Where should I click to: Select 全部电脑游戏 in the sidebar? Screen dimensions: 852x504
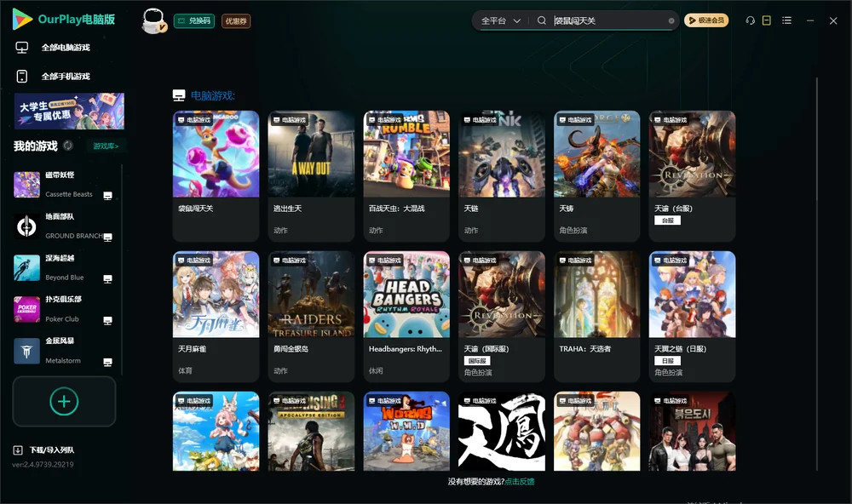point(66,48)
